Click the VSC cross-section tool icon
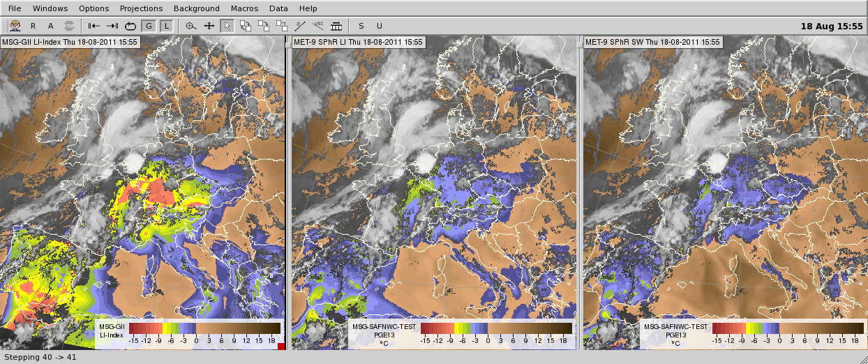 point(318,26)
